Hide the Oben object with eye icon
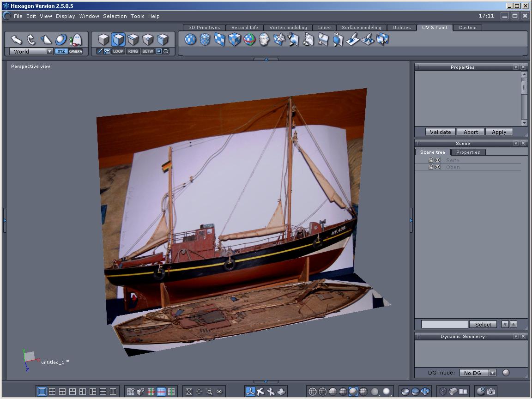The height and width of the screenshot is (399, 532). pos(437,167)
